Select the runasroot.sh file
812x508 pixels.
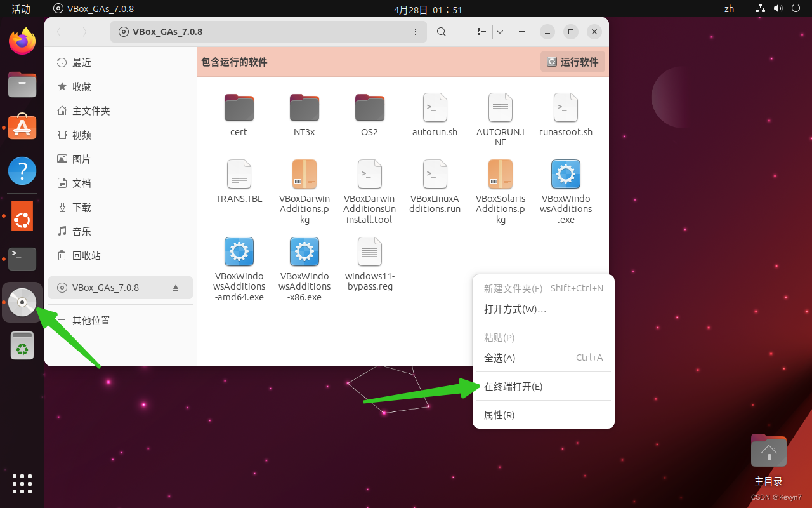(x=566, y=115)
